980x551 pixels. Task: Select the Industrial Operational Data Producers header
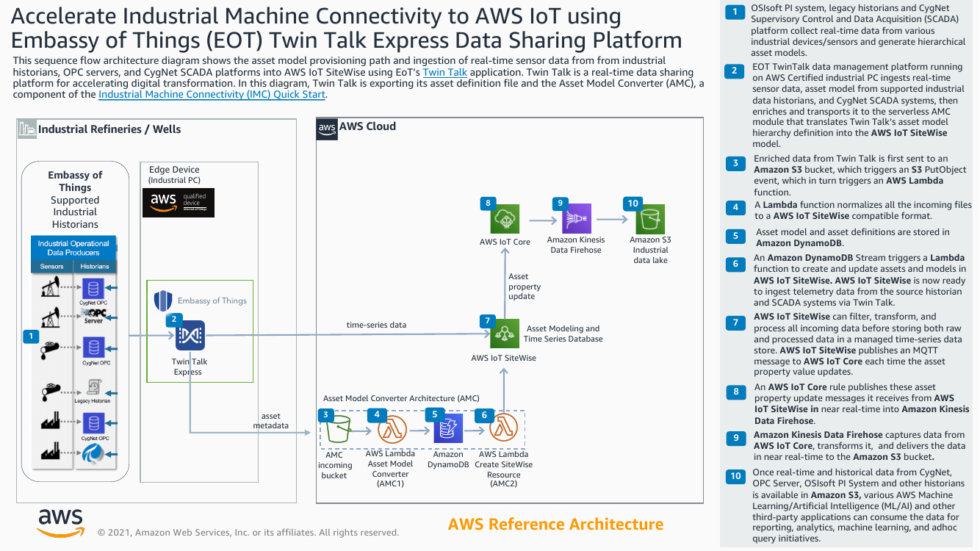(x=73, y=248)
